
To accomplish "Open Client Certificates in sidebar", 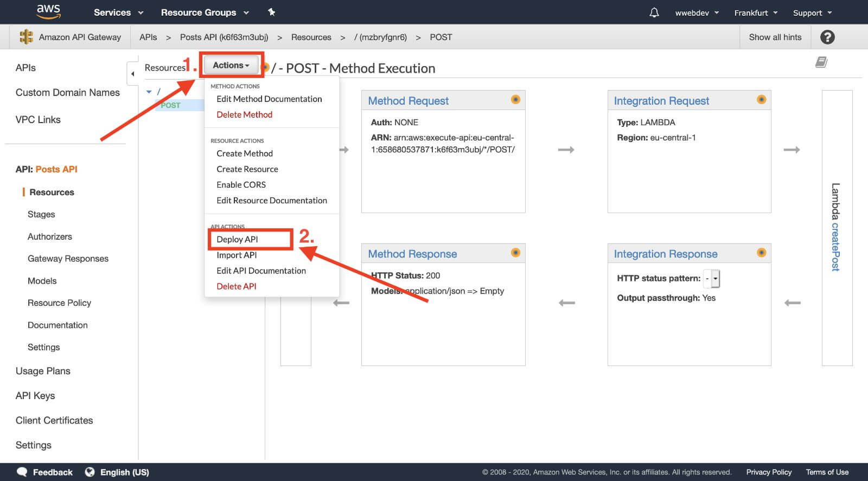I will 54,420.
